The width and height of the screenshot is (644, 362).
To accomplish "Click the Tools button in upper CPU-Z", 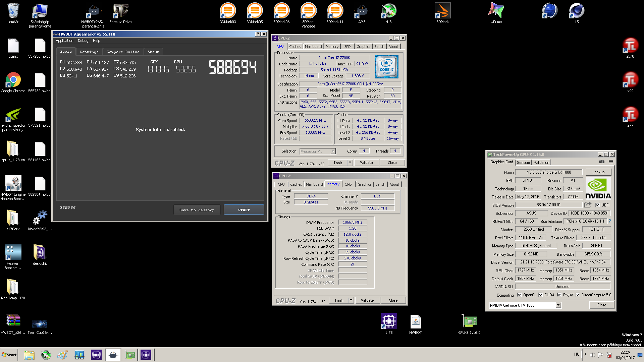I will pyautogui.click(x=338, y=163).
